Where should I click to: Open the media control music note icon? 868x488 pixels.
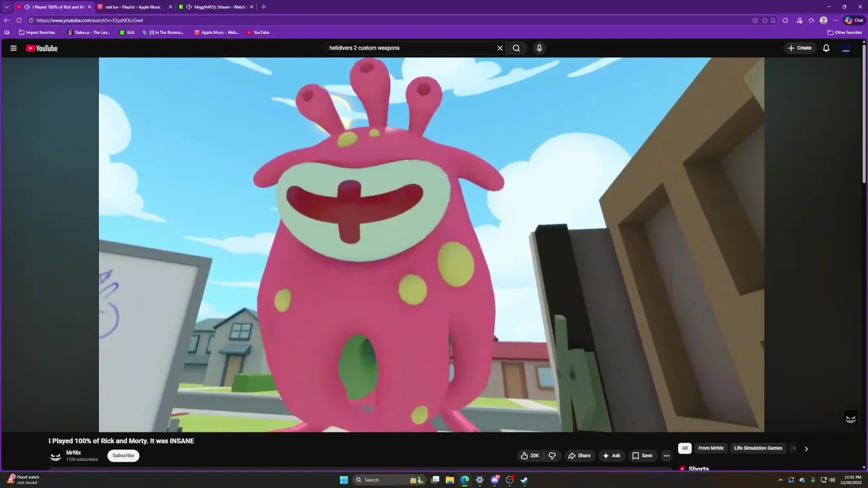pyautogui.click(x=799, y=20)
